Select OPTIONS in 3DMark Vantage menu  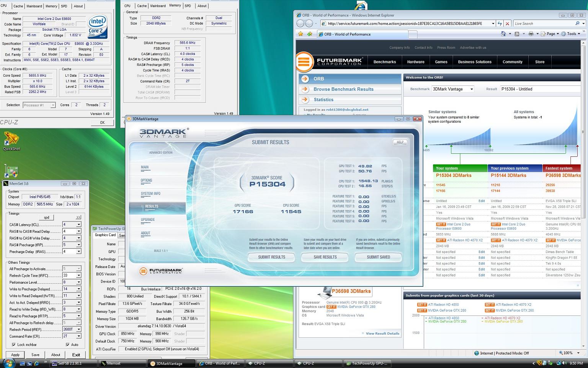[146, 181]
